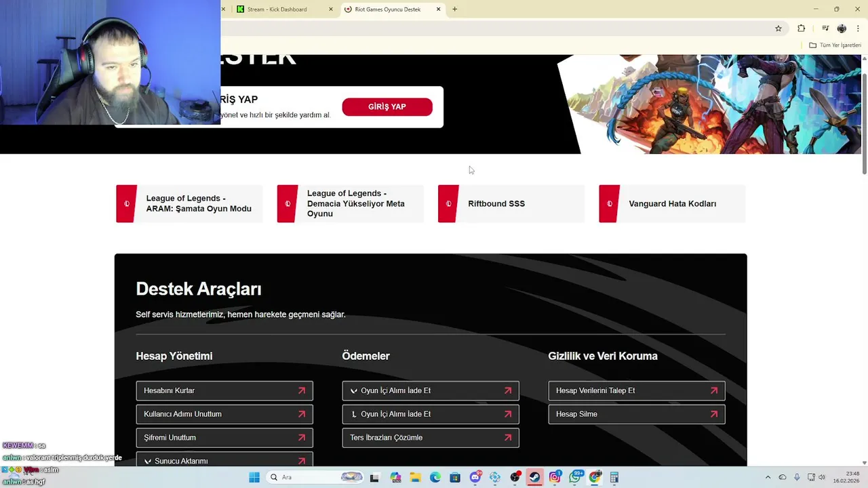
Task: Open the Hesap Silme link
Action: tap(637, 414)
